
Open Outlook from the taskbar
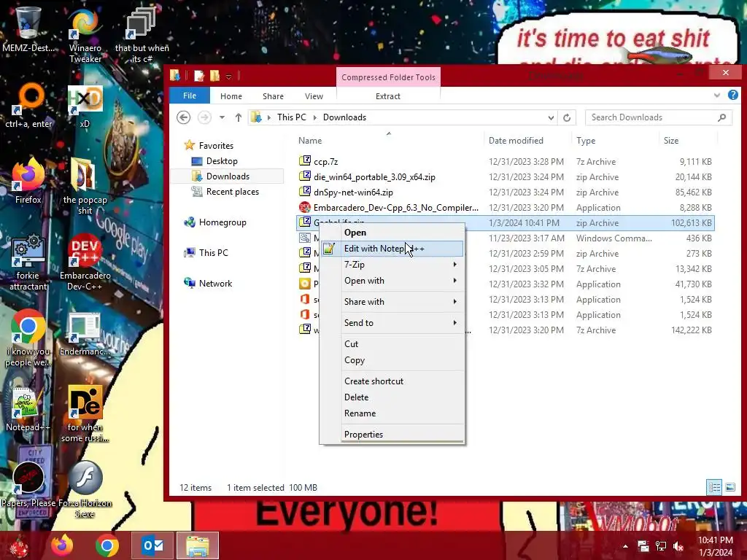(152, 545)
